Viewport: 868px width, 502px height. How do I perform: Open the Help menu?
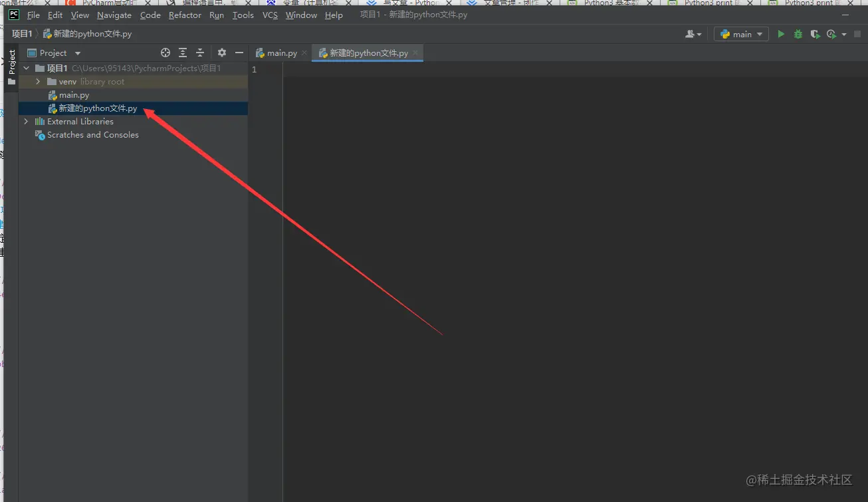click(x=334, y=15)
